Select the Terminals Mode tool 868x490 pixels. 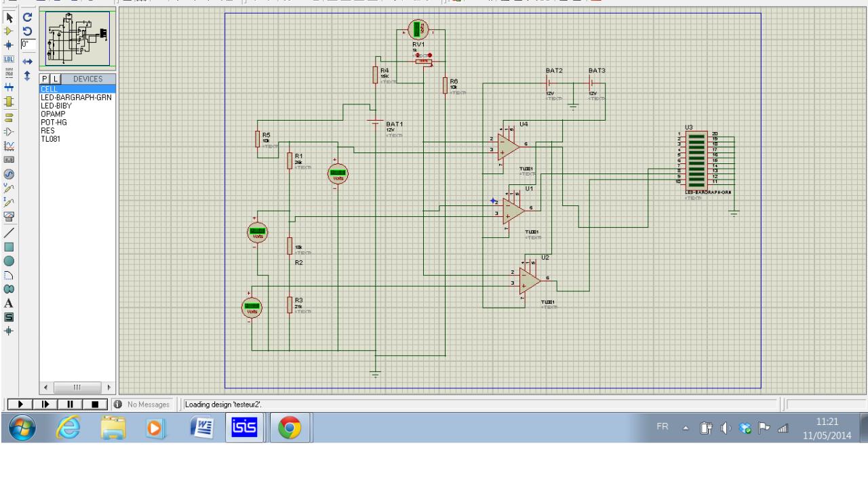pyautogui.click(x=9, y=117)
